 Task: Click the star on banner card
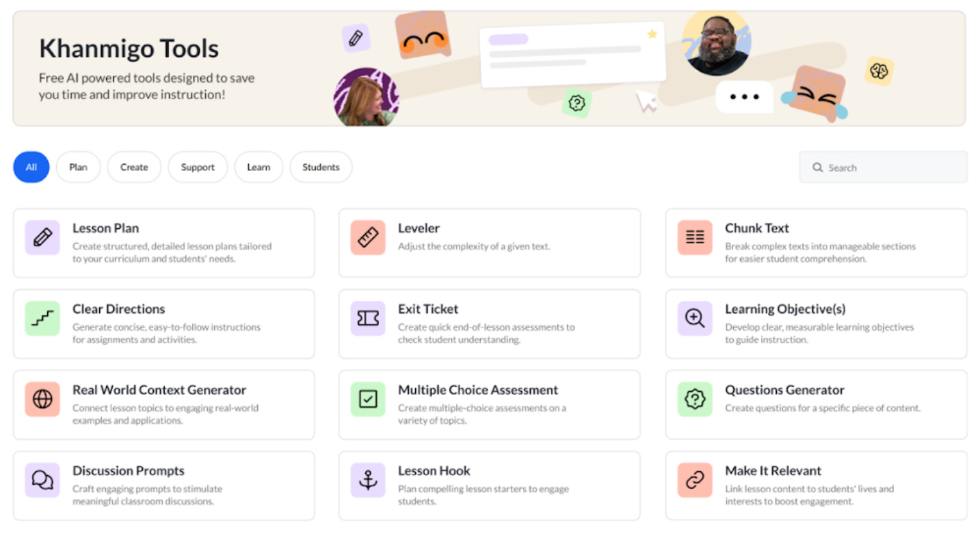[652, 34]
